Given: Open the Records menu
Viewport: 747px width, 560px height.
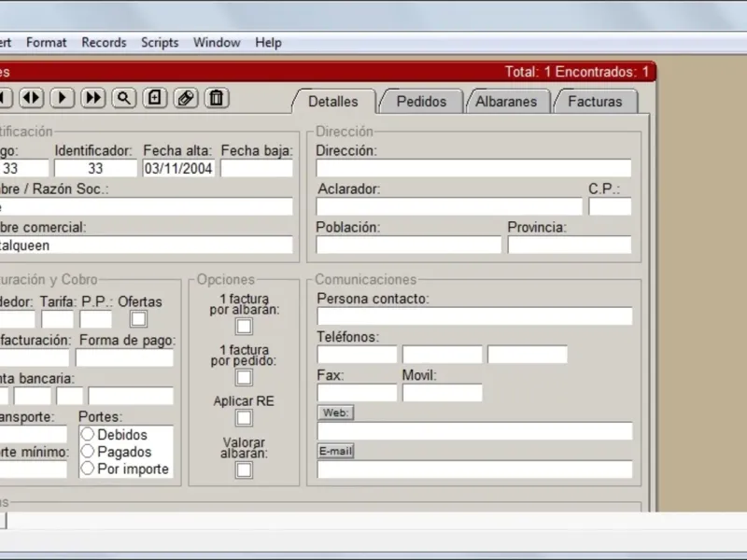Looking at the screenshot, I should tap(104, 42).
